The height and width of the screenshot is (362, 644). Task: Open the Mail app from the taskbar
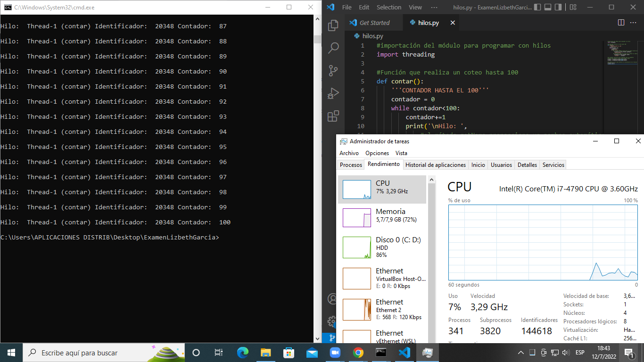point(312,353)
